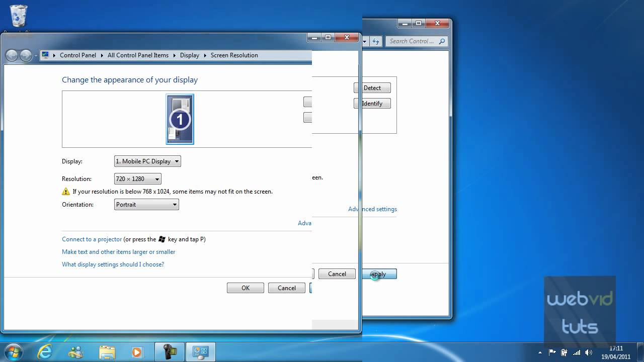Click the 'Connect to a projector' link
This screenshot has width=644, height=362.
(x=92, y=239)
